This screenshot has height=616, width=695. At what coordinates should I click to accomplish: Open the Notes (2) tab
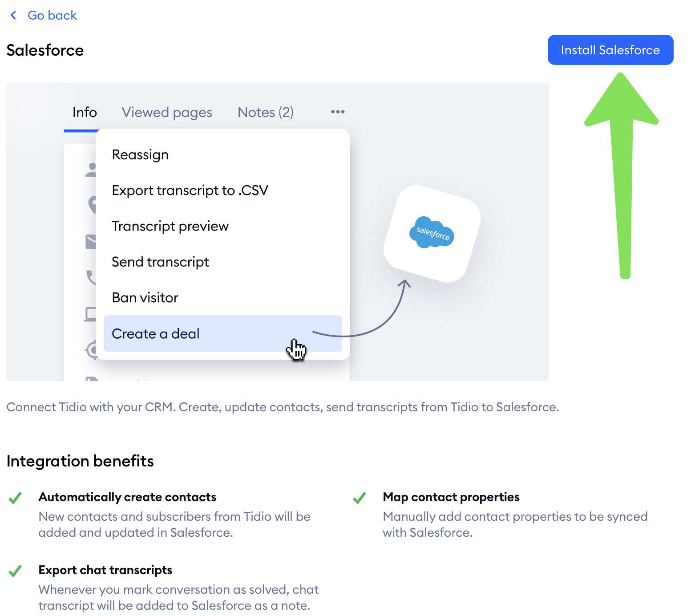point(266,112)
